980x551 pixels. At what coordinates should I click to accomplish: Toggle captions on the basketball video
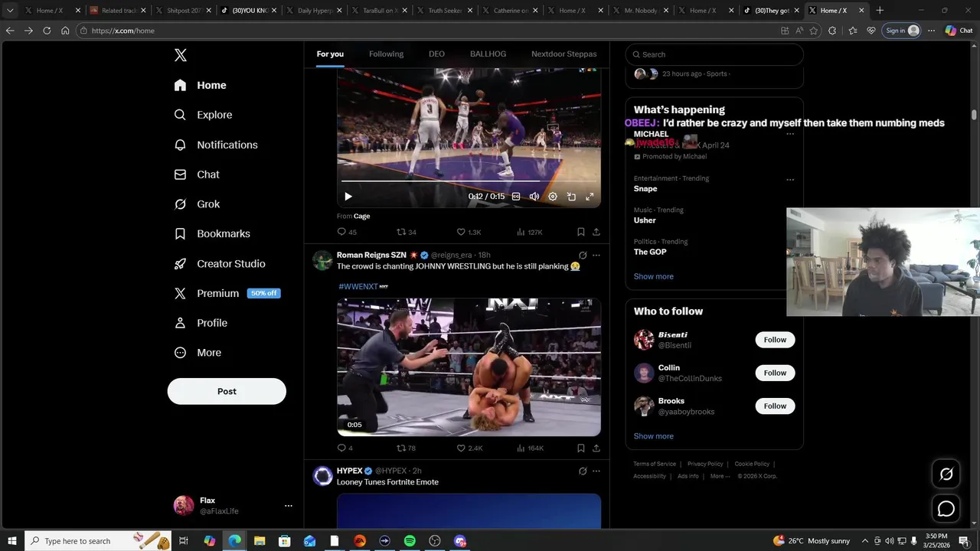[x=516, y=197]
